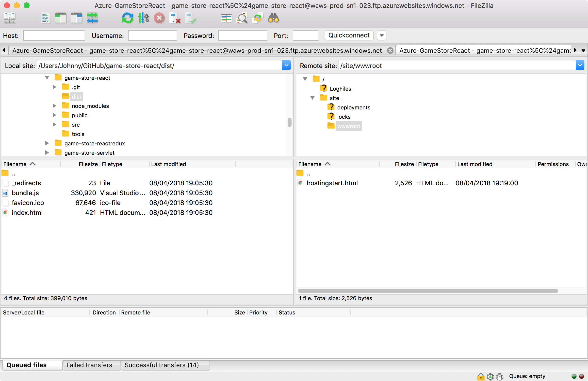Viewport: 588px width, 381px height.
Task: Collapse the remote root / folder
Action: 305,79
